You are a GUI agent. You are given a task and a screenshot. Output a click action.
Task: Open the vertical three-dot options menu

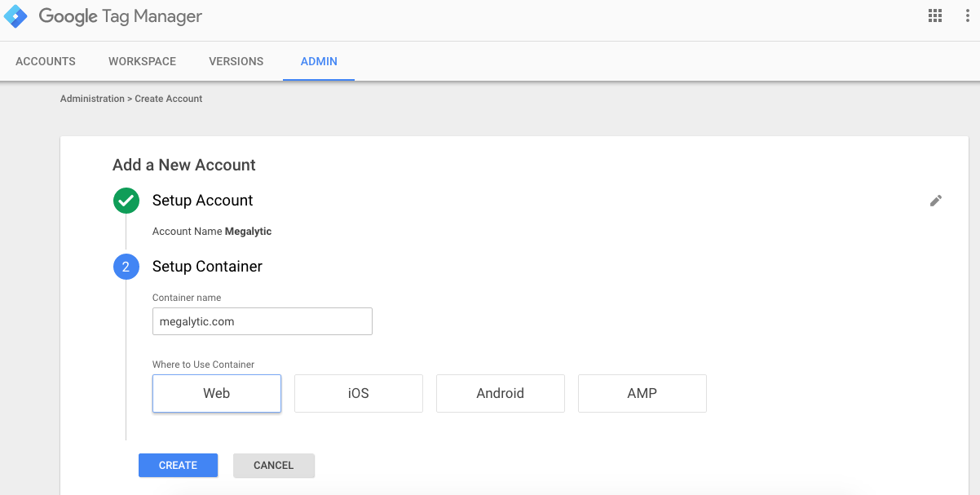(x=968, y=15)
